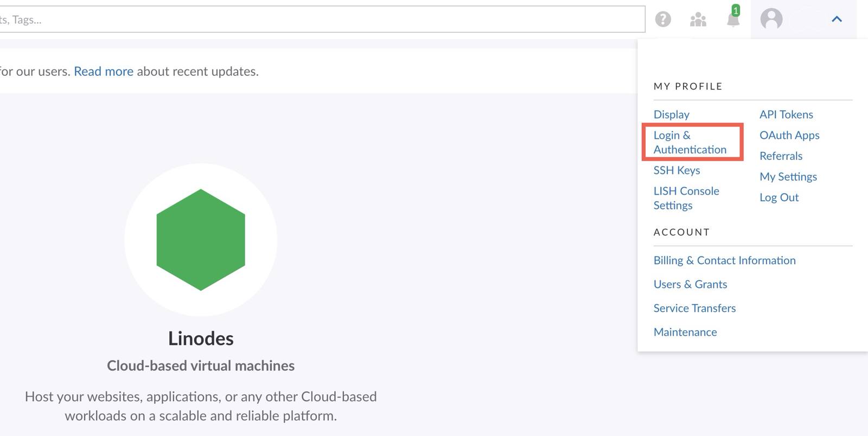
Task: Open Login & Authentication settings
Action: tap(690, 142)
